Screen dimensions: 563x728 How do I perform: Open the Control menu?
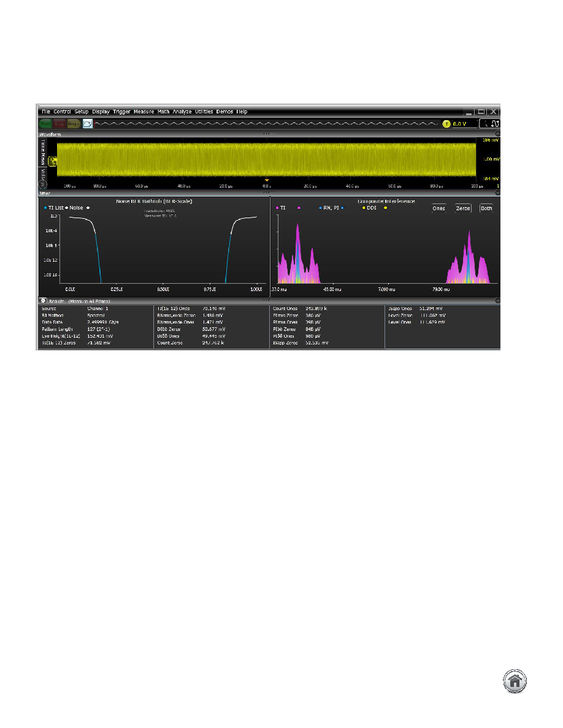(x=62, y=112)
